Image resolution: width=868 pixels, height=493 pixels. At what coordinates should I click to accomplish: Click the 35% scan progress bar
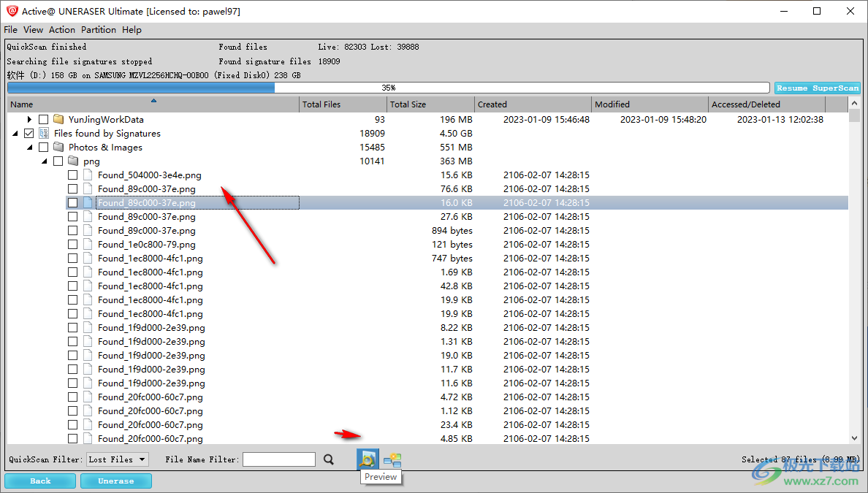coord(388,88)
